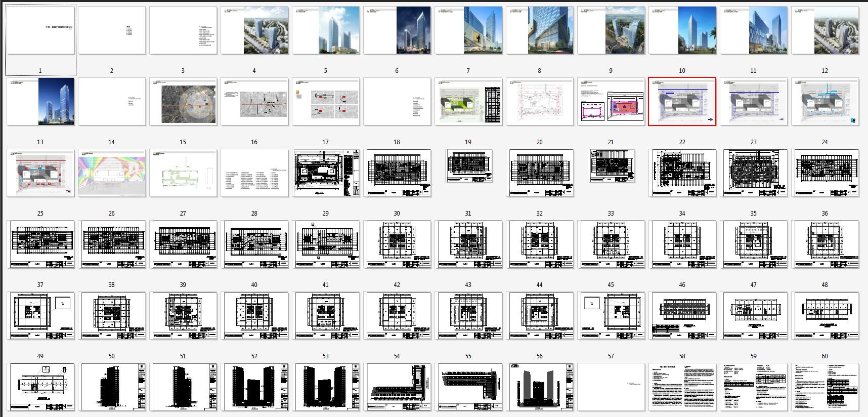Open the red-bordered page 22 thumbnail
This screenshot has width=868, height=417.
682,102
